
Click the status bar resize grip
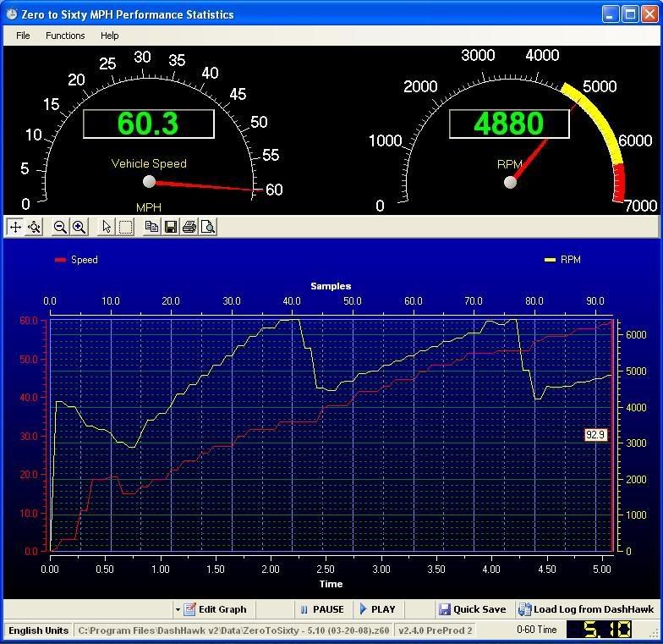point(655,633)
